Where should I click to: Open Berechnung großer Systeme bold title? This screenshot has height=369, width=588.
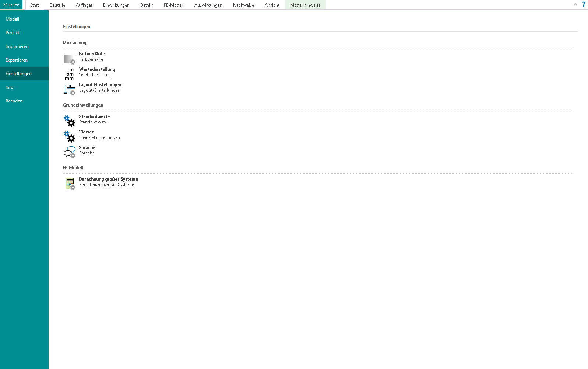pos(109,179)
